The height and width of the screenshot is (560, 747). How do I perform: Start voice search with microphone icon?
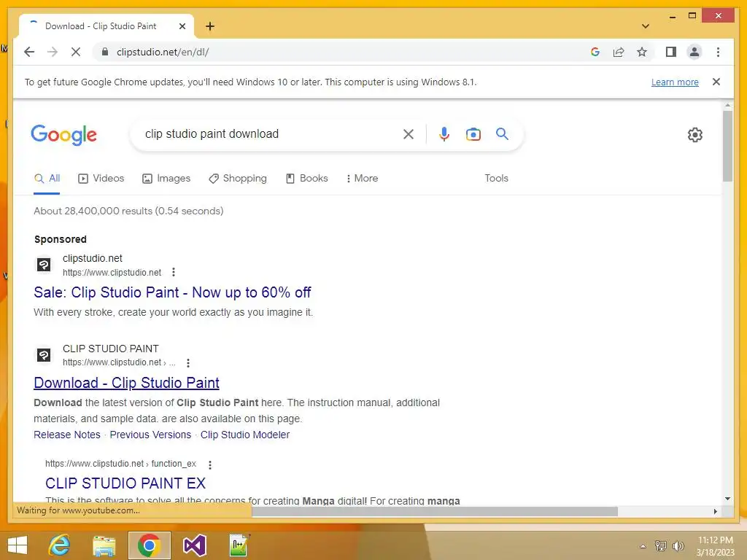pos(444,134)
